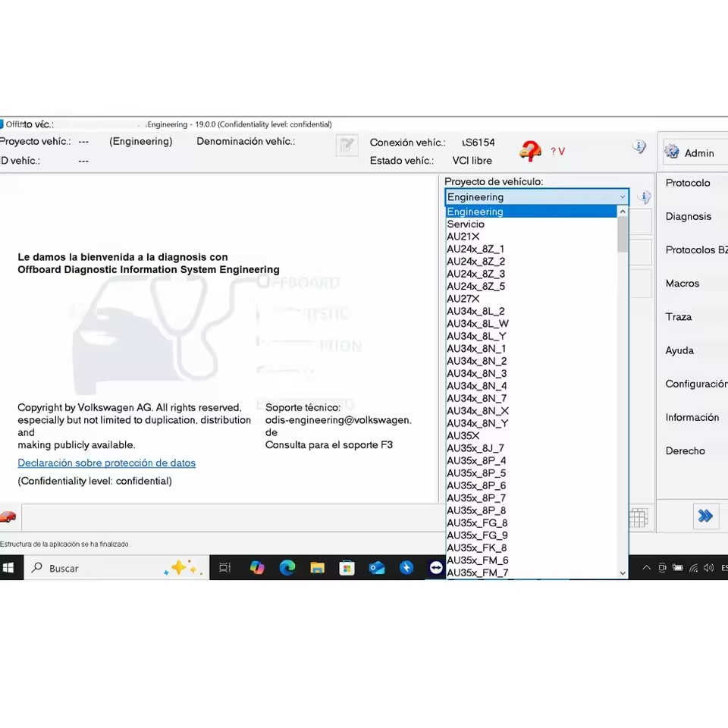Click the blue double-arrow forward icon
728x728 pixels.
pos(704,516)
